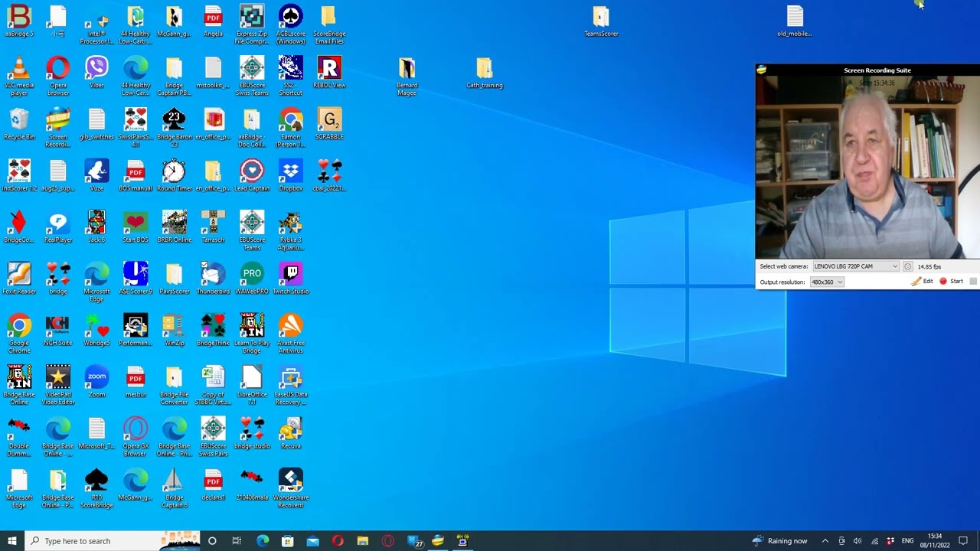The width and height of the screenshot is (980, 551).
Task: Launch Microsoft Edge from taskbar
Action: 263,541
